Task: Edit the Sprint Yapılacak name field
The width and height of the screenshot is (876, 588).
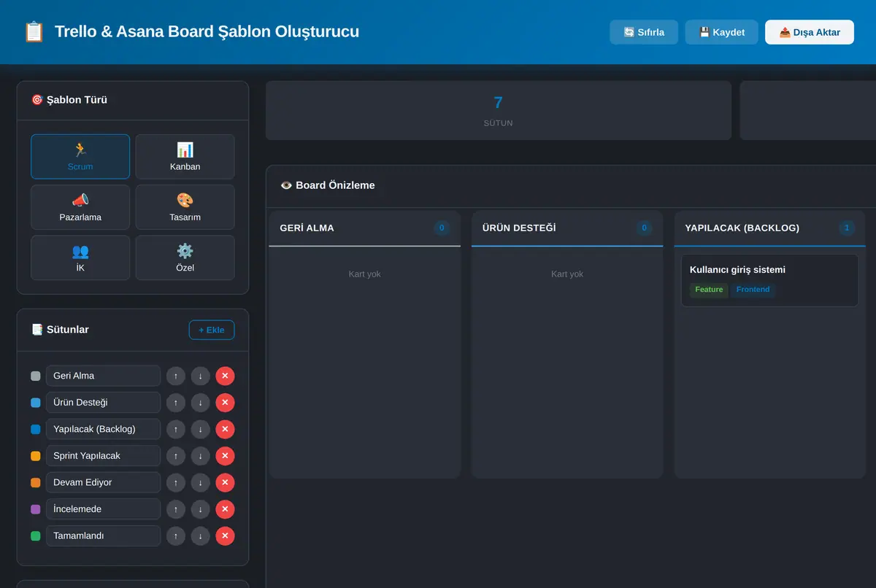Action: (103, 456)
